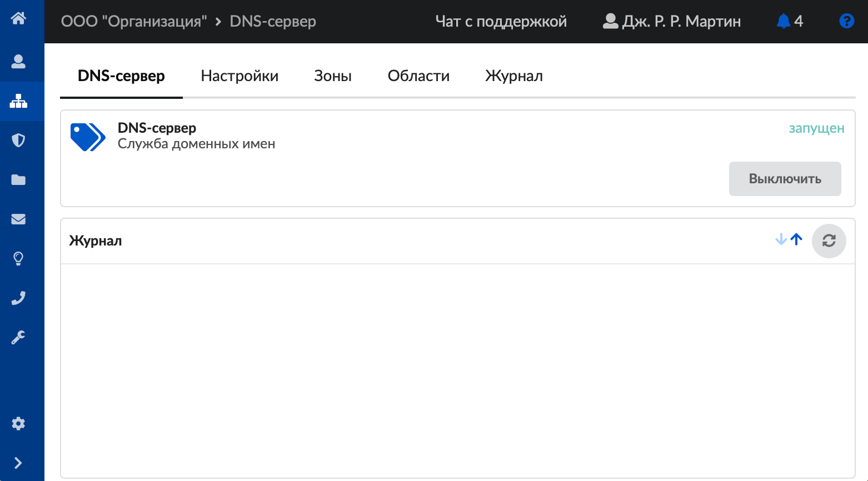The image size is (868, 481).
Task: Open the home icon in sidebar
Action: point(18,19)
